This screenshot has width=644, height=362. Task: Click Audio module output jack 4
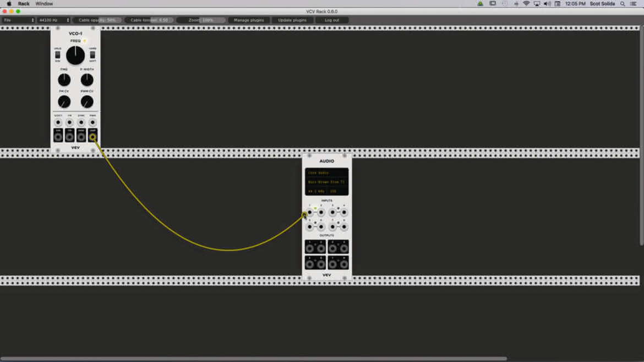pyautogui.click(x=344, y=248)
